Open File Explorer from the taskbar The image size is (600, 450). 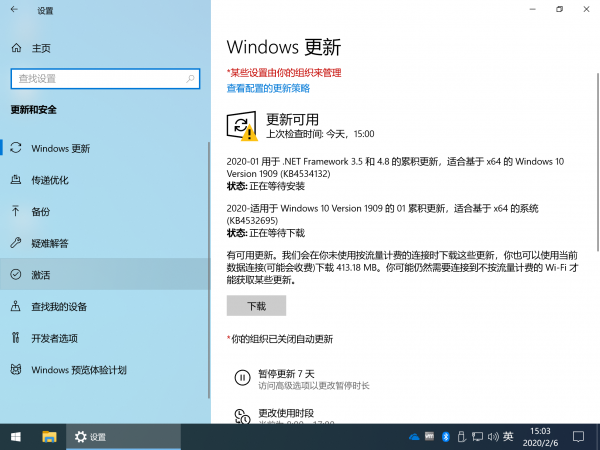coord(49,437)
